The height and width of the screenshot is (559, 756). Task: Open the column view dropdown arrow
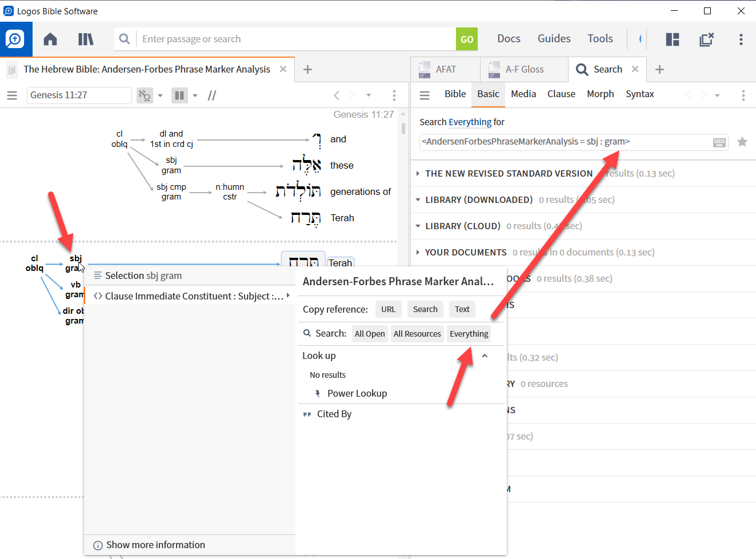coord(195,95)
